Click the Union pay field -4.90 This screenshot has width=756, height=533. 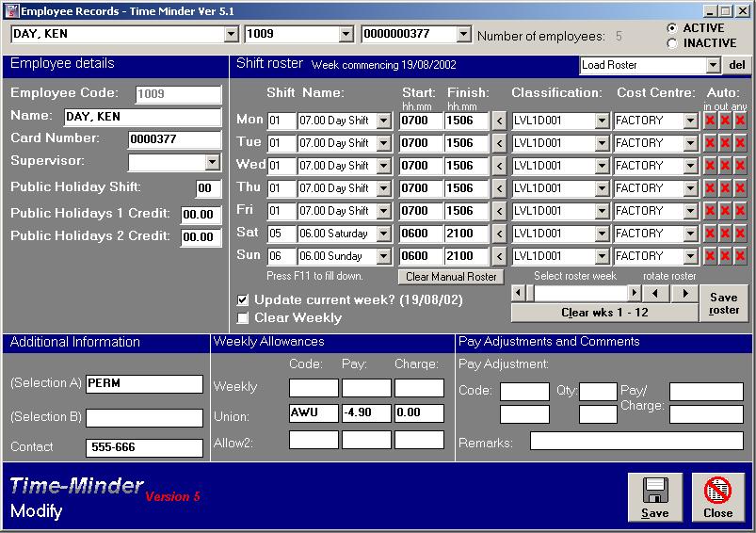[366, 413]
